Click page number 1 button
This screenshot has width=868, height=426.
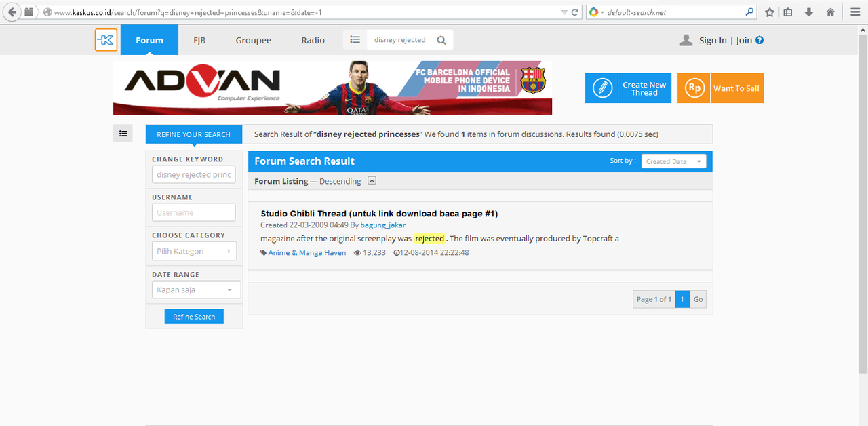pos(682,299)
